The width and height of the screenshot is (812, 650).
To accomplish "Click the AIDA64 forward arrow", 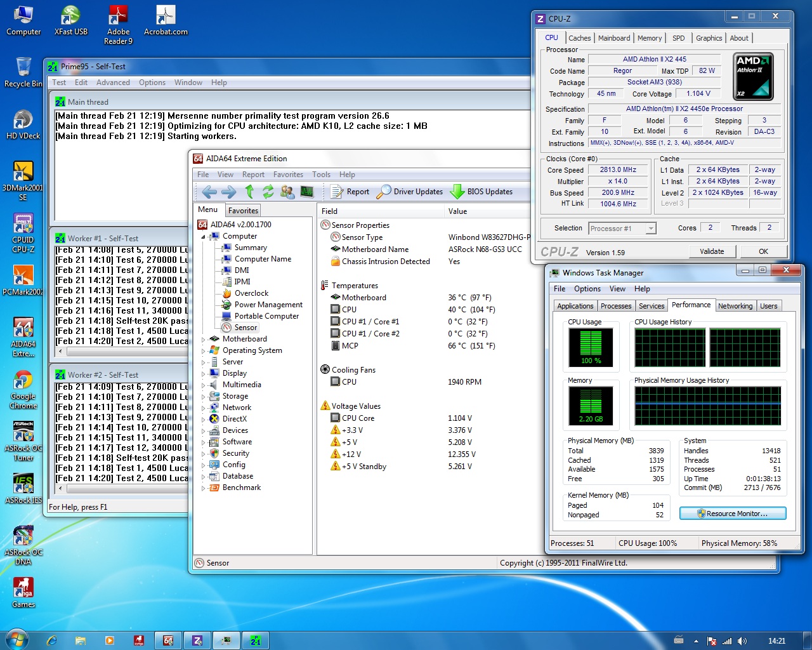I will [x=229, y=192].
